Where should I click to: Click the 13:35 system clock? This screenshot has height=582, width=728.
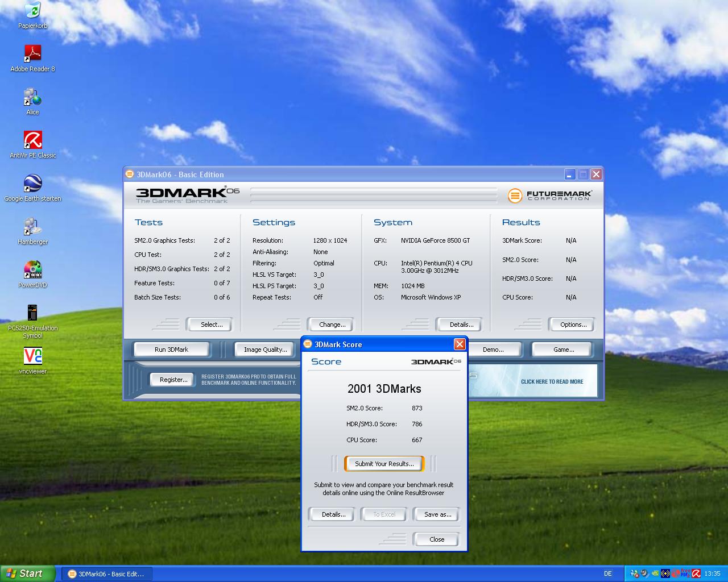tap(712, 573)
